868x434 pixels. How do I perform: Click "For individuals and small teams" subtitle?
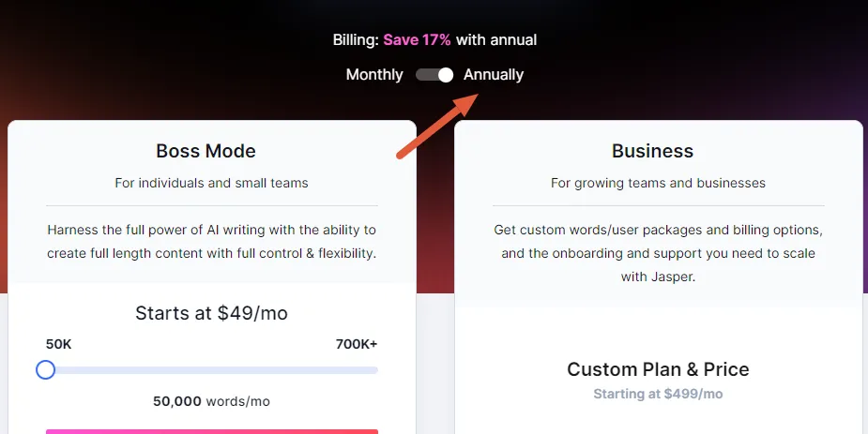click(211, 183)
